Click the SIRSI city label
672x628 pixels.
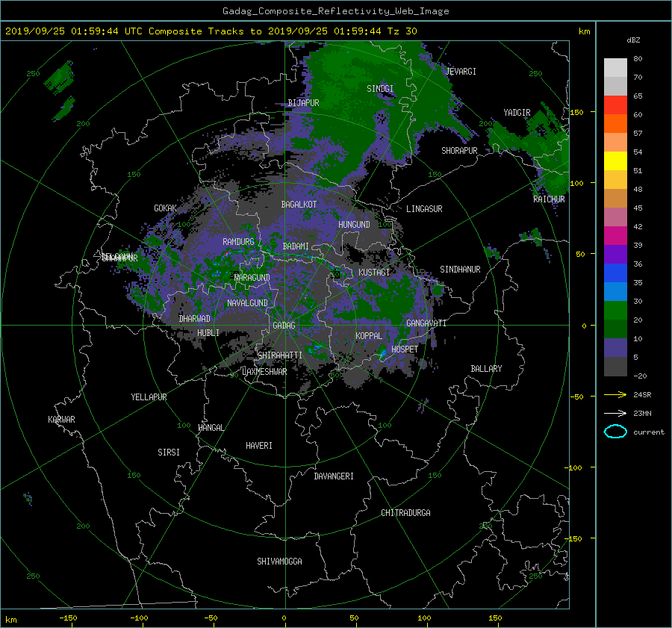(x=169, y=453)
